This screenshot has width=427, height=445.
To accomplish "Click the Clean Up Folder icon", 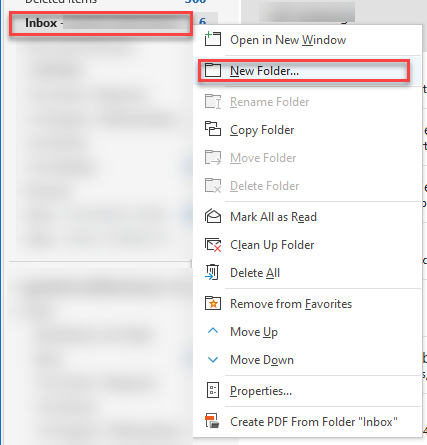I will (x=213, y=245).
